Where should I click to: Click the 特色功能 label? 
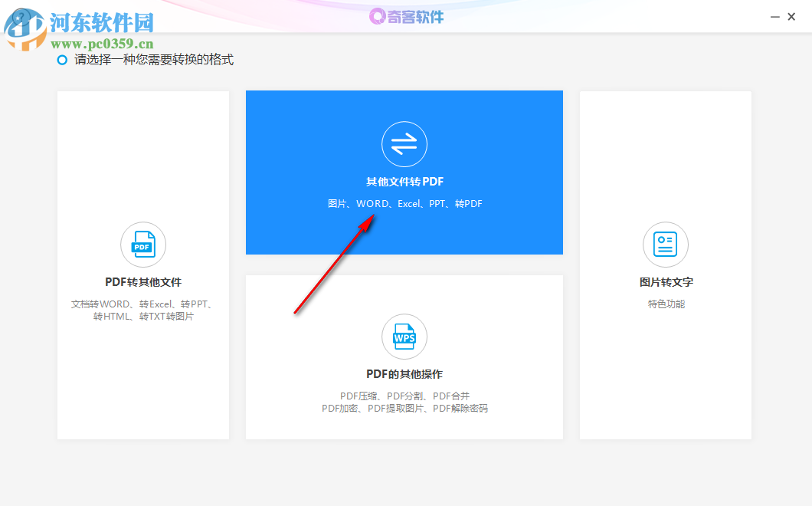pyautogui.click(x=665, y=303)
